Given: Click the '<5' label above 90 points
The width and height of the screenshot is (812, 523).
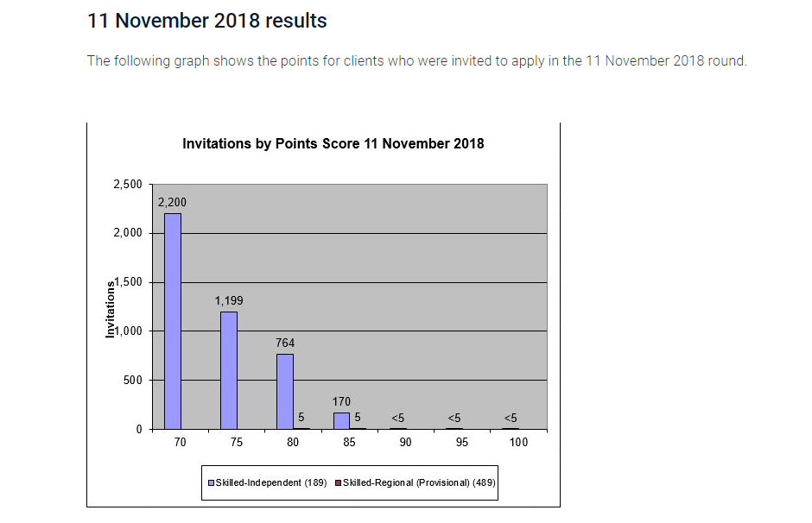Looking at the screenshot, I should [397, 419].
